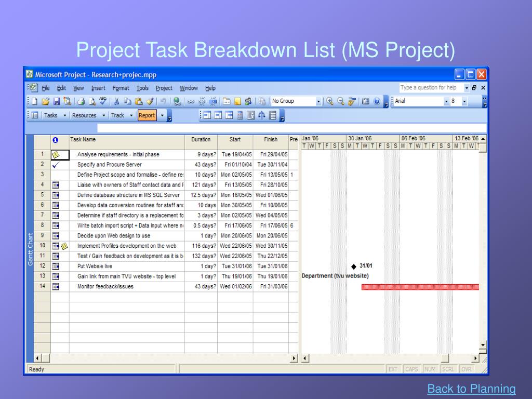This screenshot has width=532, height=399.
Task: Open the File menu
Action: point(46,88)
